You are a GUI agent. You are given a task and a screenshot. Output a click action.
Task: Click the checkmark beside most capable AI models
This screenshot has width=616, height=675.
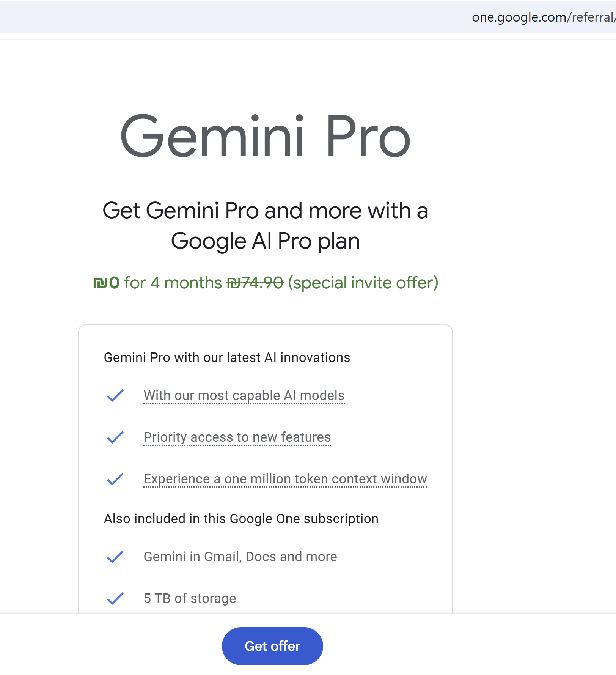point(115,396)
